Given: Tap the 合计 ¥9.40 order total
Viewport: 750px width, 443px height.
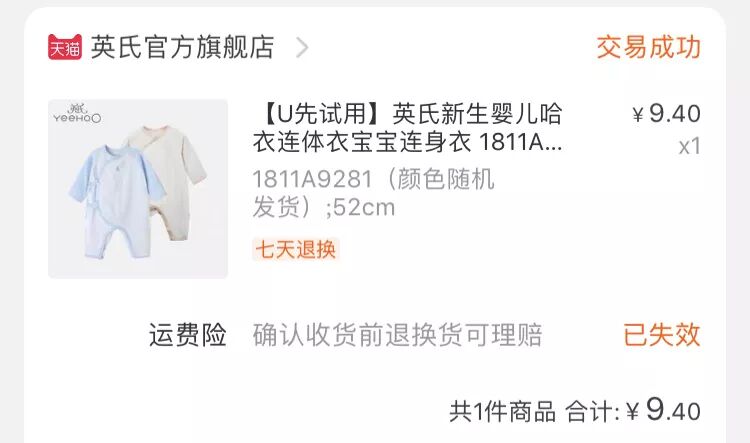Looking at the screenshot, I should (x=633, y=410).
